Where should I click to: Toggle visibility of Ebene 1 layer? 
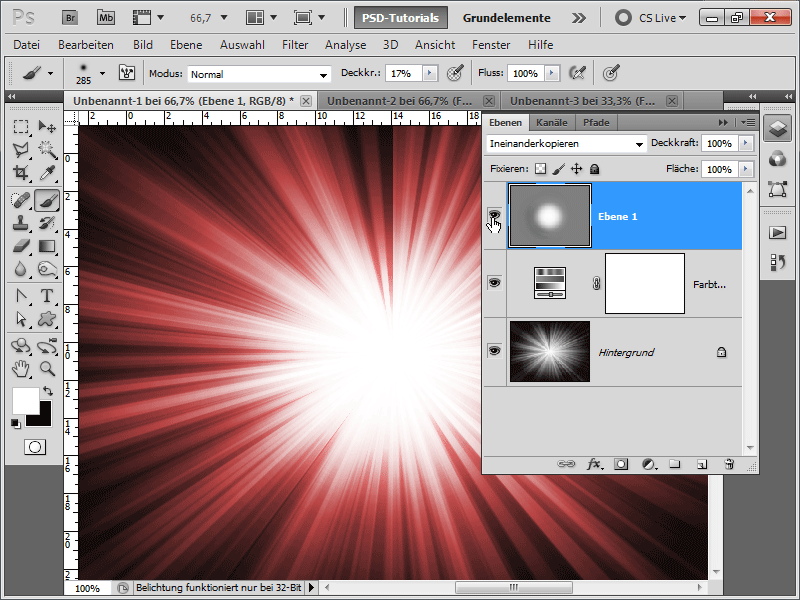click(494, 215)
